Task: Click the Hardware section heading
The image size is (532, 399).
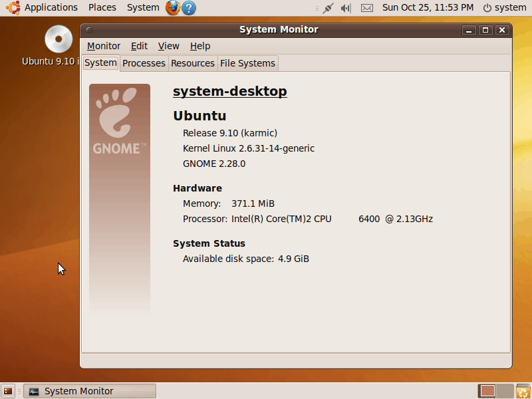Action: tap(198, 188)
